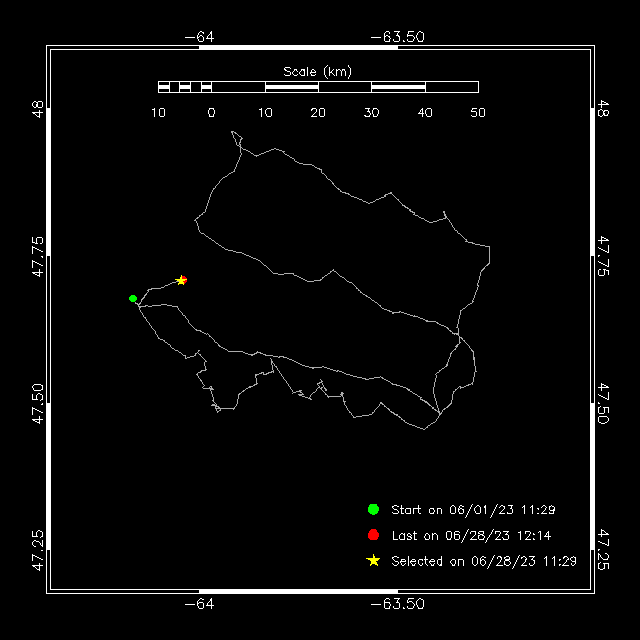Viewport: 640px width, 640px height.
Task: Click legend text 'Selected on 06/28/23 11:29'
Action: [484, 561]
